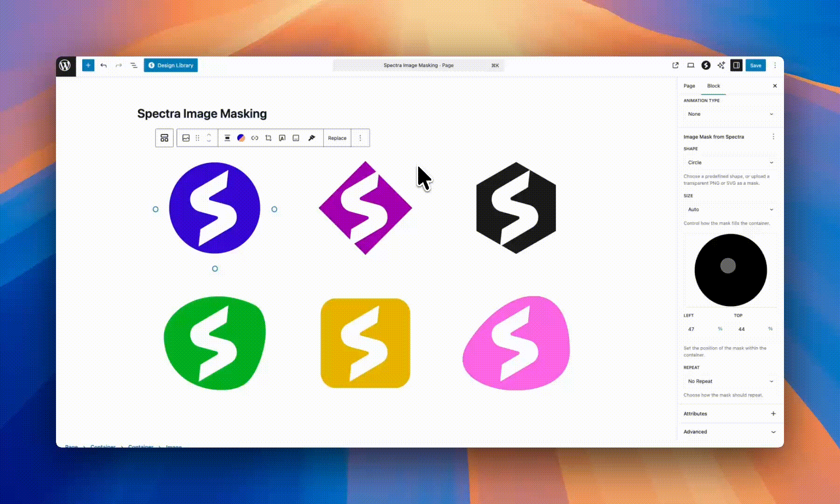Screen dimensions: 840x504
Task: Undo the last edit
Action: click(104, 65)
